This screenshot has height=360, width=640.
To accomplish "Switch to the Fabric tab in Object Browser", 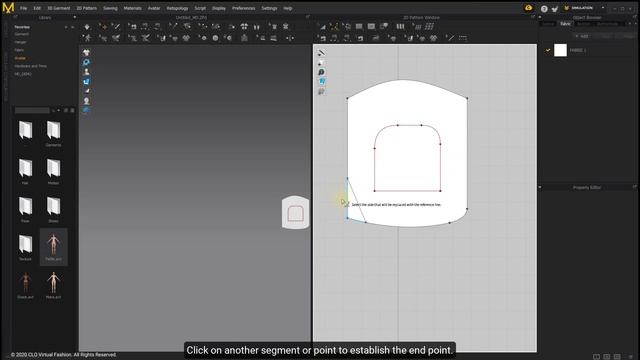I will coord(565,24).
